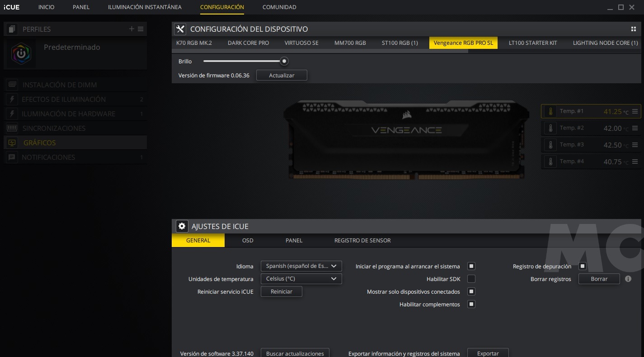This screenshot has width=644, height=357.
Task: Expand the Unidades de temperatura dropdown
Action: [x=301, y=279]
